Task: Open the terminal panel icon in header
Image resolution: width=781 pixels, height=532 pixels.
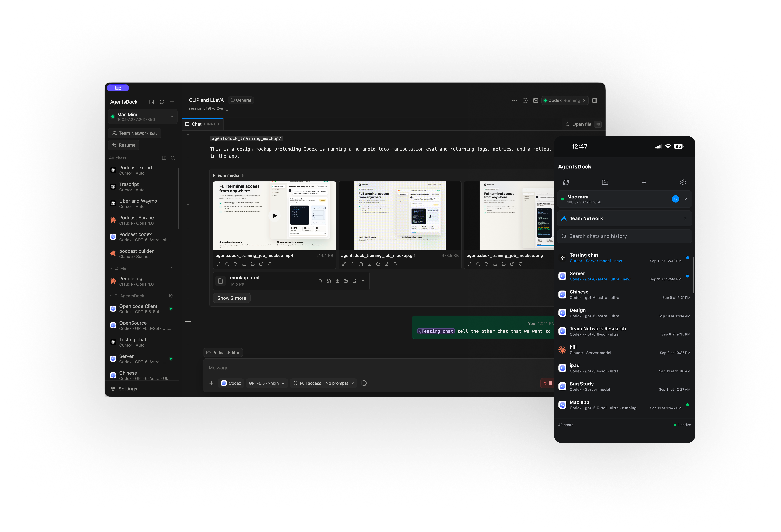Action: pos(536,100)
